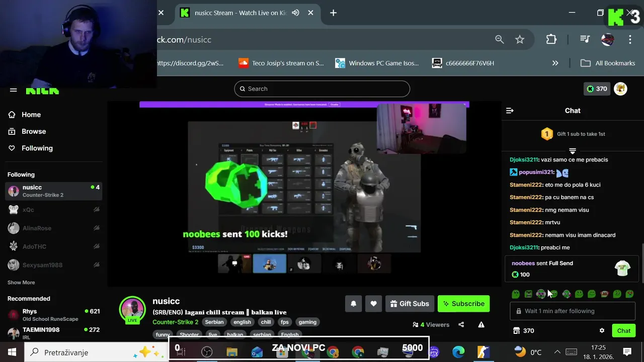Open Windows PC Game Isos bookmark
The height and width of the screenshot is (362, 644).
coord(377,63)
